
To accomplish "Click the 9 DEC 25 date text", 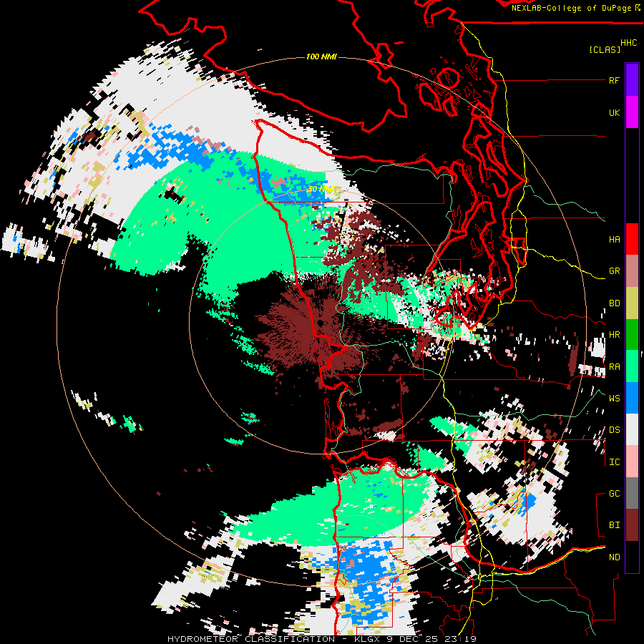I will point(412,639).
